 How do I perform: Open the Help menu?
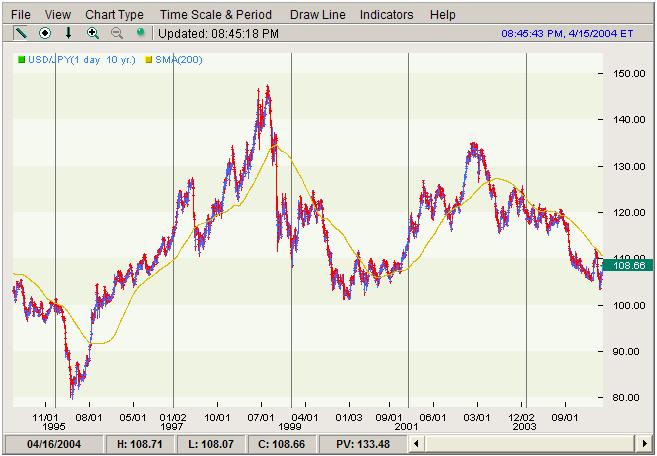click(442, 15)
